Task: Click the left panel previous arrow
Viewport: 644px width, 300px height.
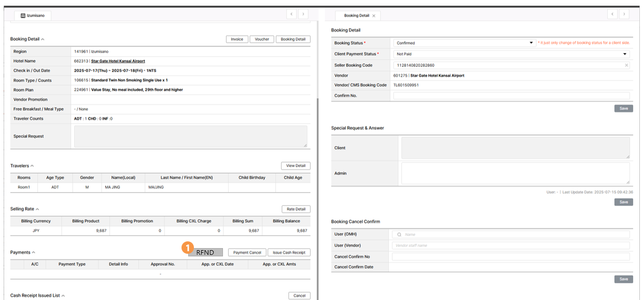Action: (x=291, y=15)
